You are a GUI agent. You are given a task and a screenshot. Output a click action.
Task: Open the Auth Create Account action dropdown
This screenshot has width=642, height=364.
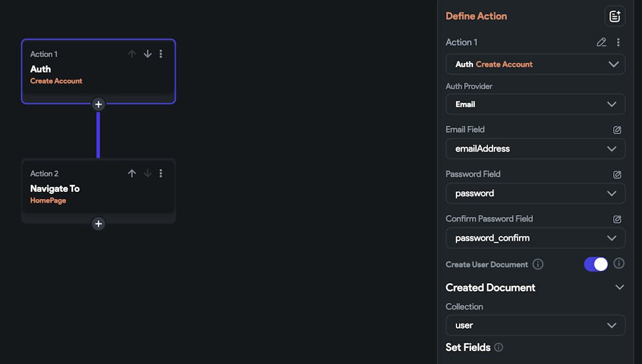(535, 64)
